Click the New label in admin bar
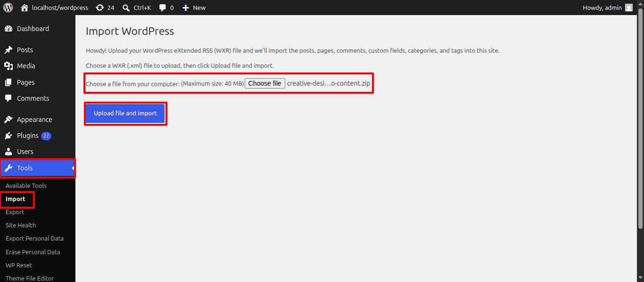 click(x=199, y=8)
